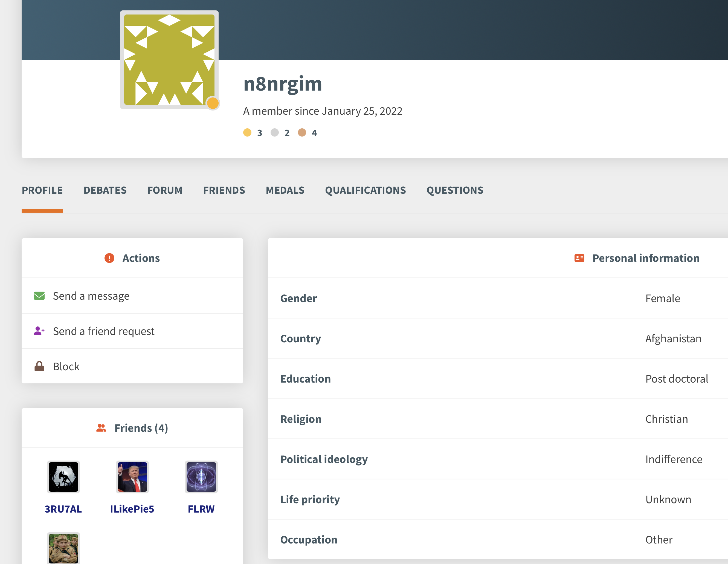This screenshot has width=728, height=564.
Task: Click the silver medal count 2
Action: coord(287,133)
